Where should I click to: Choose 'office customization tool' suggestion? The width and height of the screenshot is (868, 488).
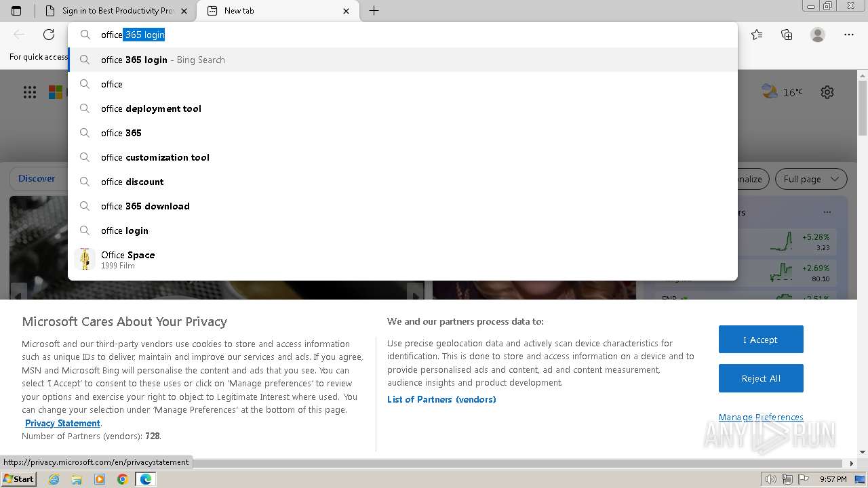pyautogui.click(x=403, y=157)
